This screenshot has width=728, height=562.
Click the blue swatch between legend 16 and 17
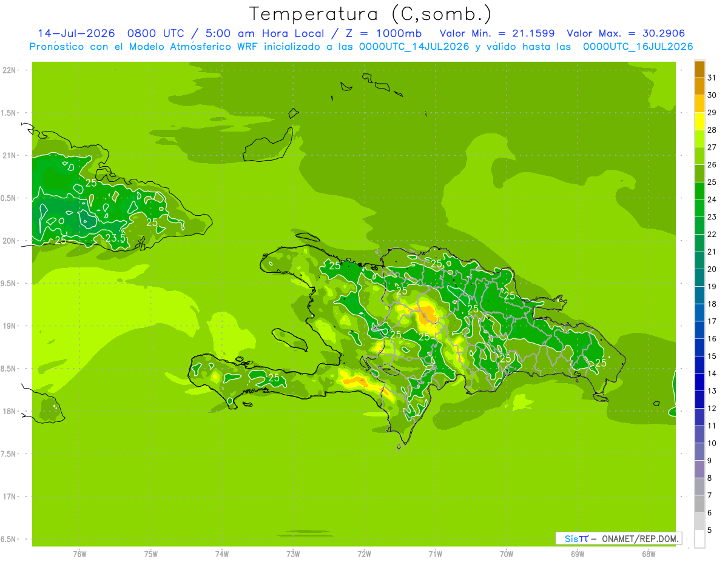pyautogui.click(x=699, y=330)
